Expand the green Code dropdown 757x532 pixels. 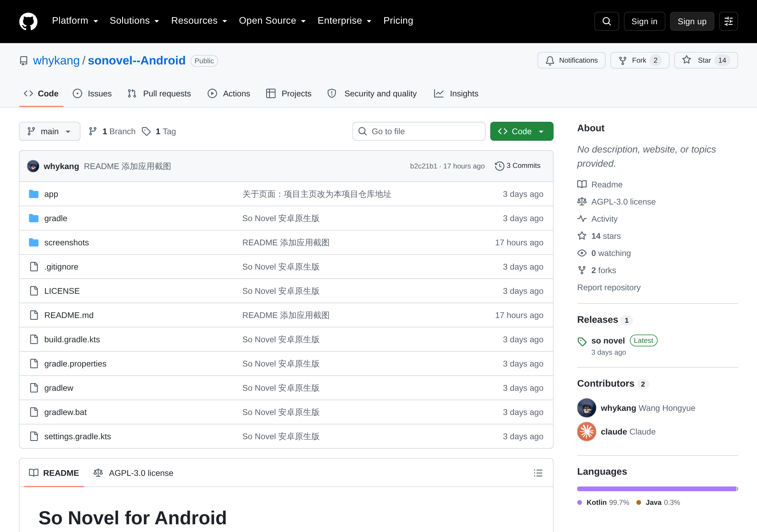522,131
